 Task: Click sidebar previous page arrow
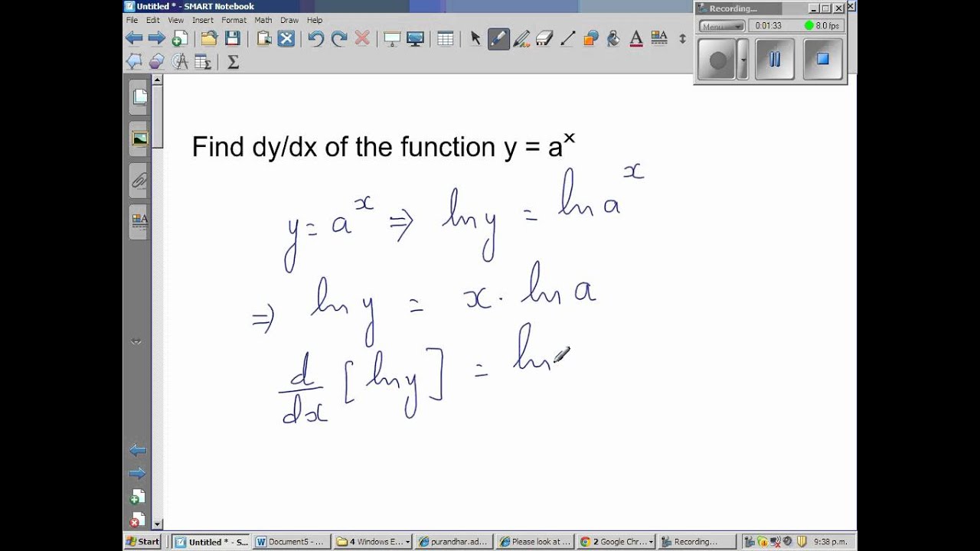pyautogui.click(x=138, y=450)
